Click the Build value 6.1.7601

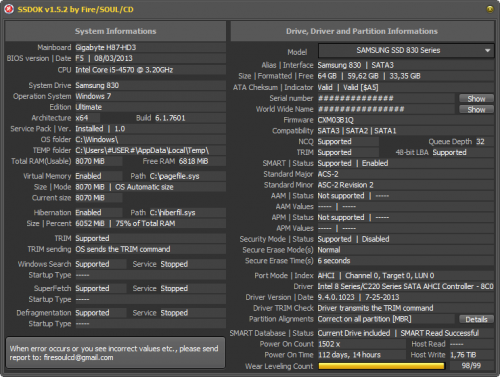[170, 118]
